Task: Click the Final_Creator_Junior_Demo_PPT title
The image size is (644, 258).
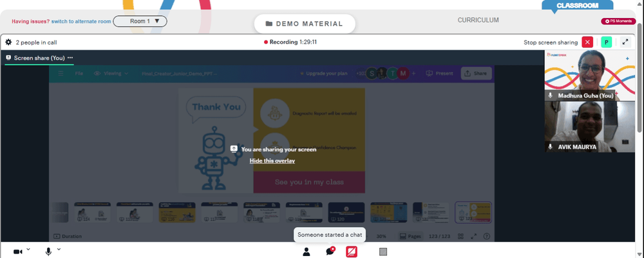Action: coord(180,74)
